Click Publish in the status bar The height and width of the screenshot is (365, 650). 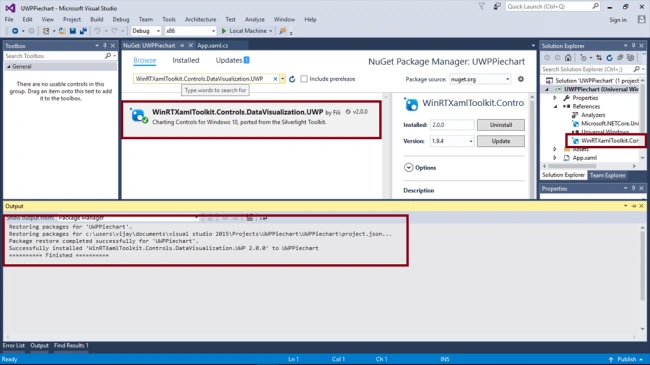[x=626, y=359]
